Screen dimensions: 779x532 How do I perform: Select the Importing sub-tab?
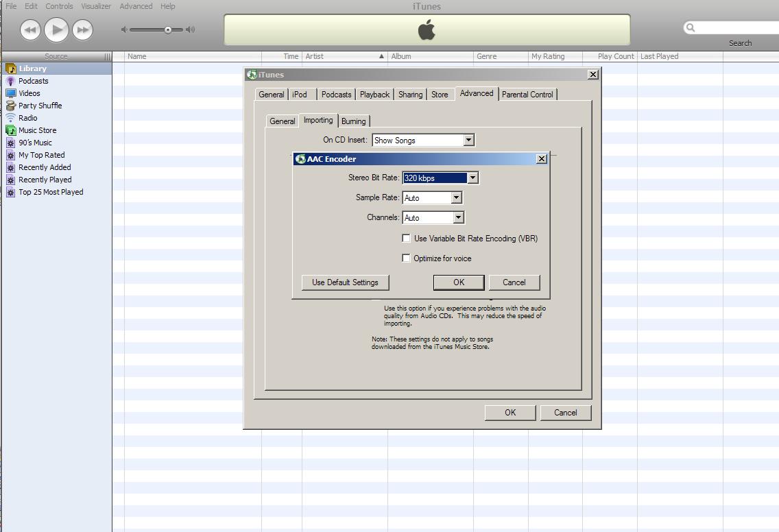[318, 120]
